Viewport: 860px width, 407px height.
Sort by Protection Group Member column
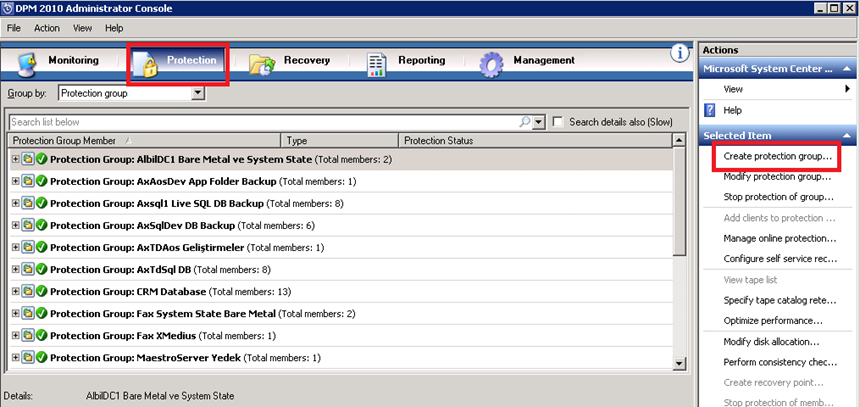145,140
